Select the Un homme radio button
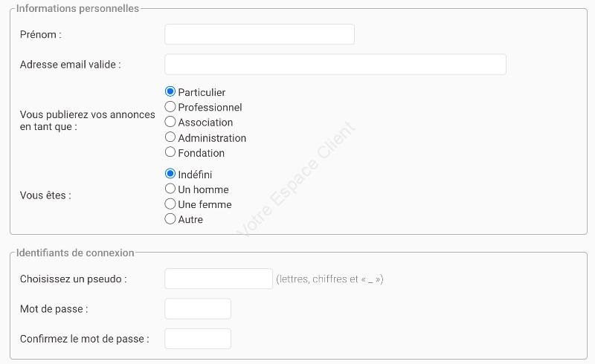The width and height of the screenshot is (595, 364). point(170,189)
